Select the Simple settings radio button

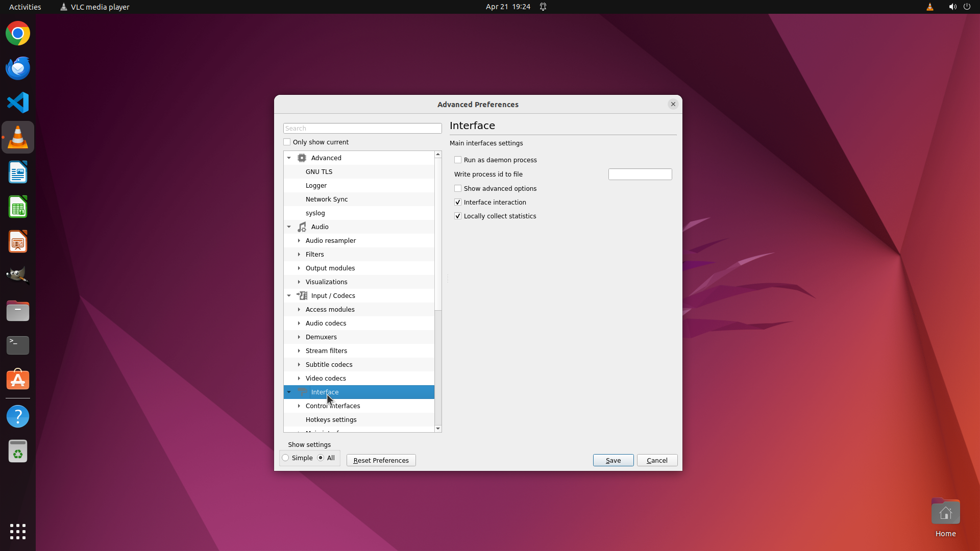tap(286, 458)
